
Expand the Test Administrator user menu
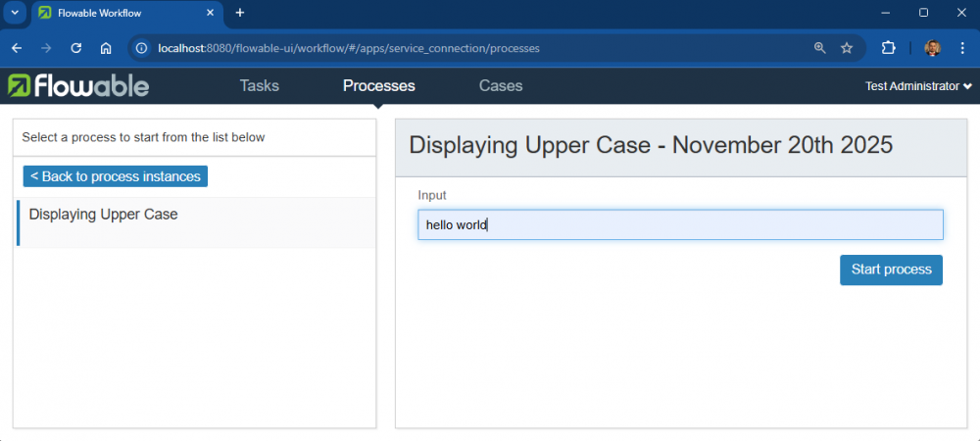point(918,86)
